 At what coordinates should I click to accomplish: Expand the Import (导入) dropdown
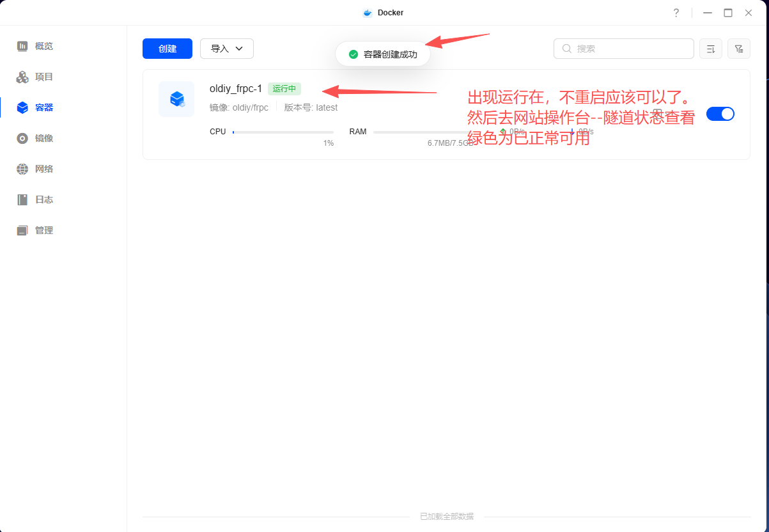click(x=227, y=49)
